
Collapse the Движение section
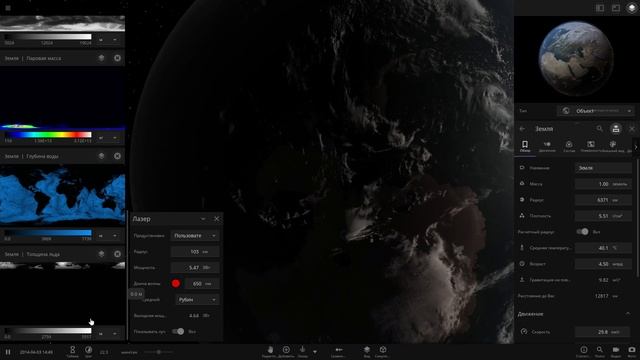pos(628,313)
